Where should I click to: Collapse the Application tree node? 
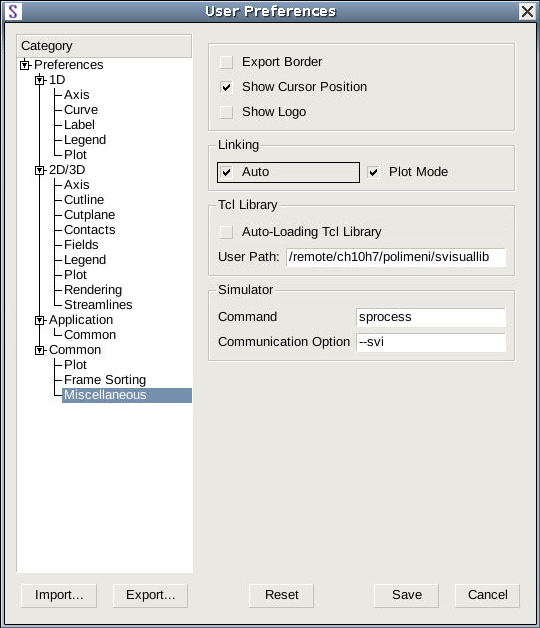40,320
